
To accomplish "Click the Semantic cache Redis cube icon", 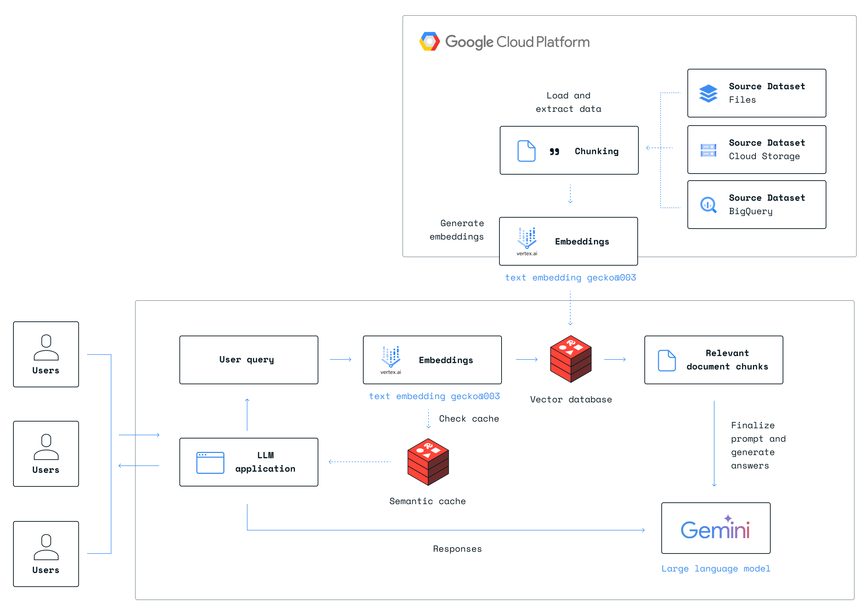I will (428, 462).
